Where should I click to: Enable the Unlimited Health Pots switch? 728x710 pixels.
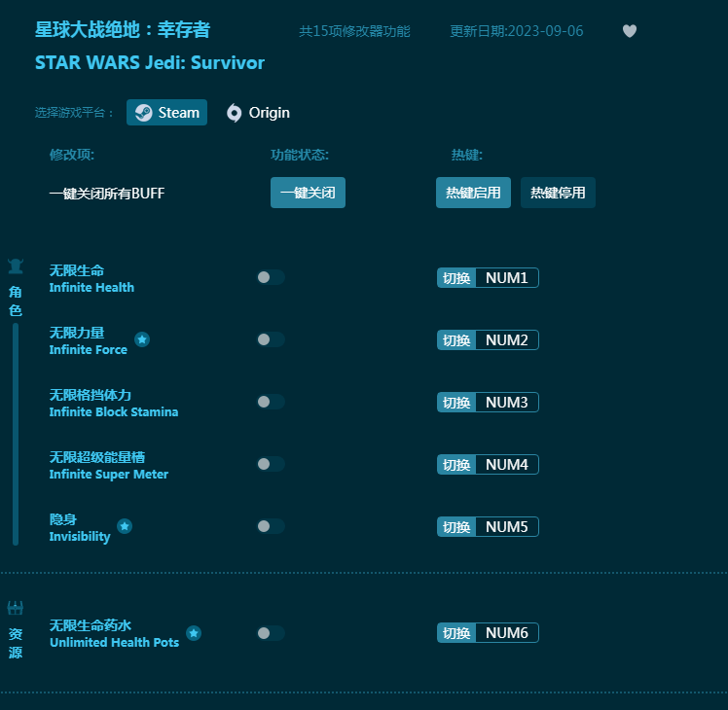[271, 633]
